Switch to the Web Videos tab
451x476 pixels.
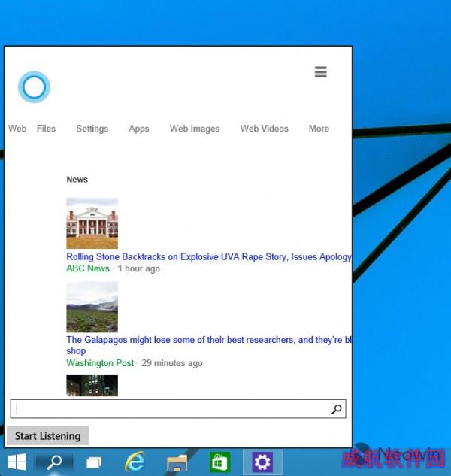click(264, 129)
